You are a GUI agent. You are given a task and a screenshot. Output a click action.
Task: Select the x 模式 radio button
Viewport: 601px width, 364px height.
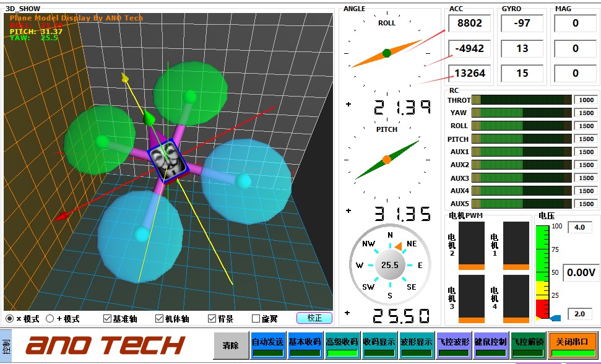pyautogui.click(x=10, y=319)
